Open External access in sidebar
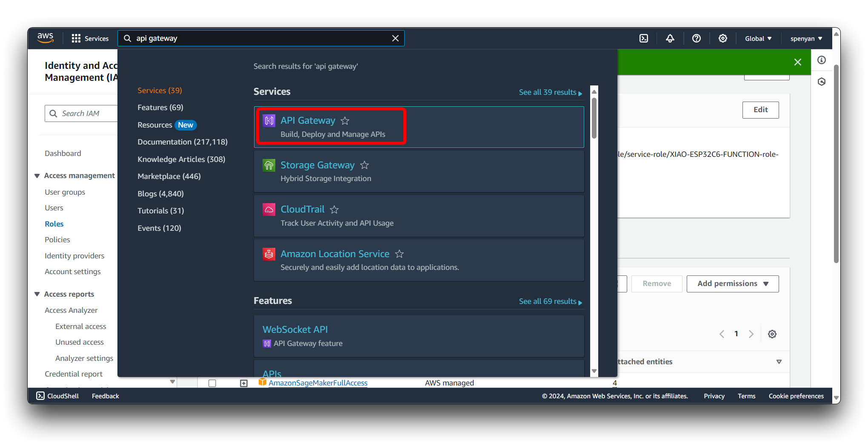 click(81, 326)
